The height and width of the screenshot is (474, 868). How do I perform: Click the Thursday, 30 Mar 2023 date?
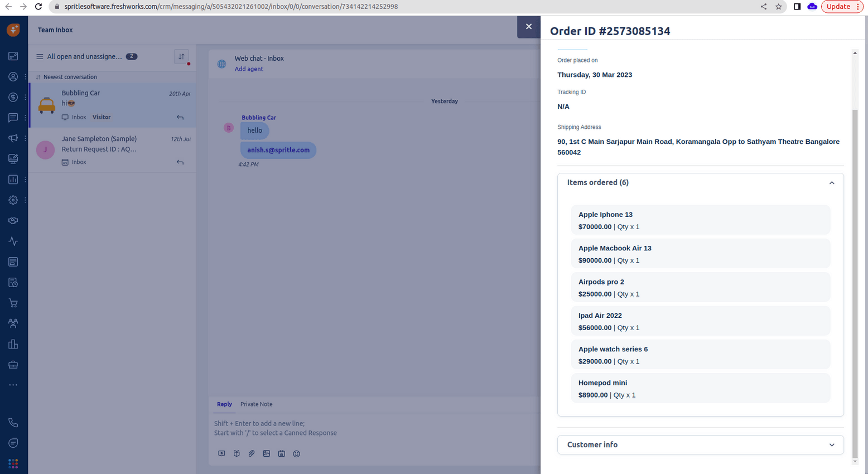[595, 75]
